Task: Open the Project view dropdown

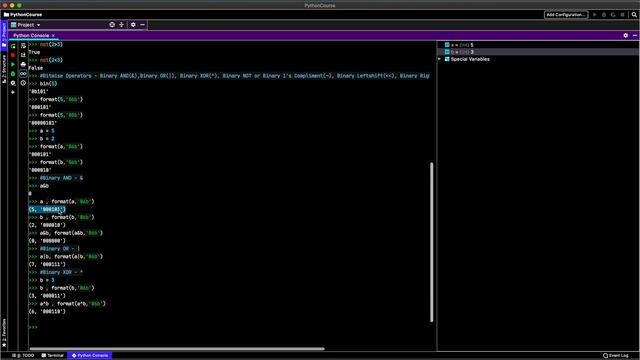Action: click(x=26, y=25)
